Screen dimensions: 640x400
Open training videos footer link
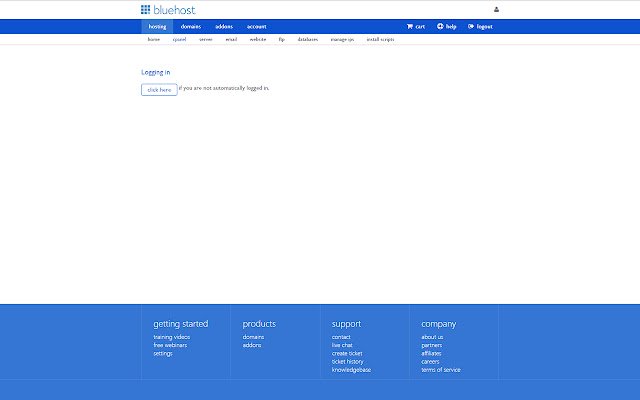171,337
